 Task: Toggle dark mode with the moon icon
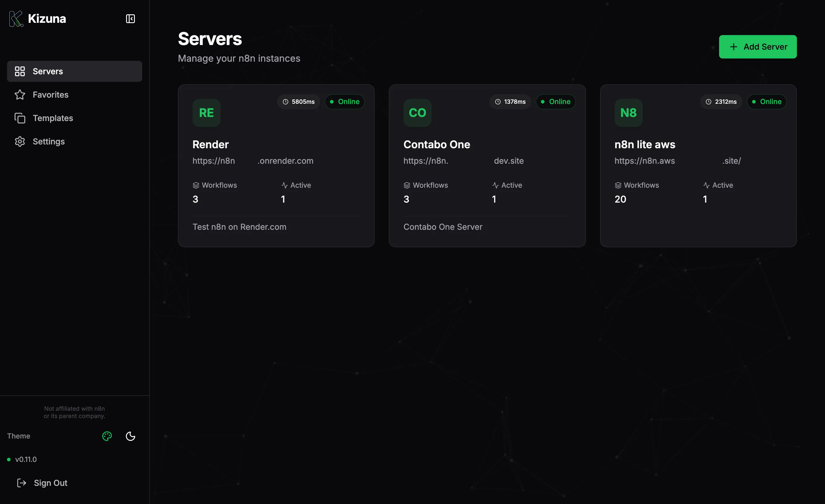click(x=130, y=436)
